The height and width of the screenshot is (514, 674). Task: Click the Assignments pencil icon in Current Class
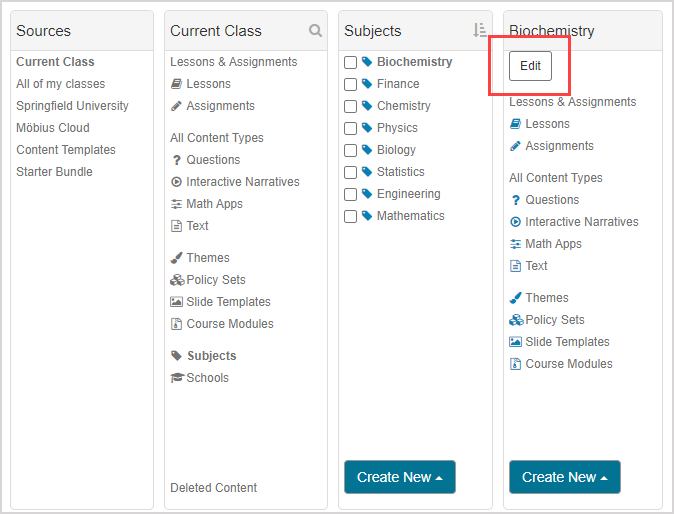tap(177, 106)
